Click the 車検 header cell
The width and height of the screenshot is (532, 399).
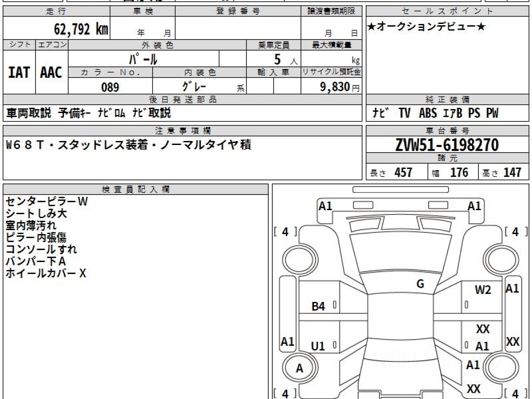[143, 12]
